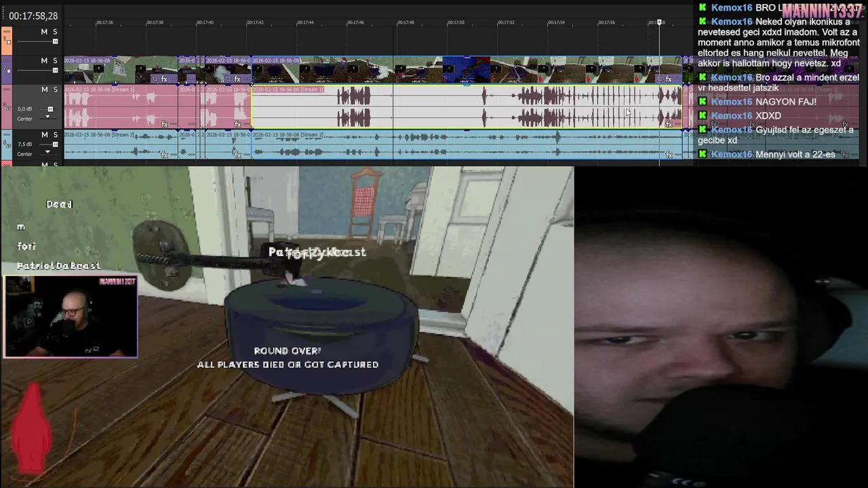The height and width of the screenshot is (488, 868).
Task: Open more menu on orange track 1 header
Action: [7, 31]
